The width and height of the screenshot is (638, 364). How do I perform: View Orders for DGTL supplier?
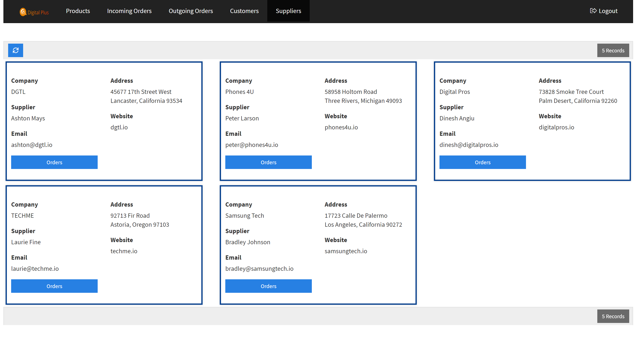[54, 162]
